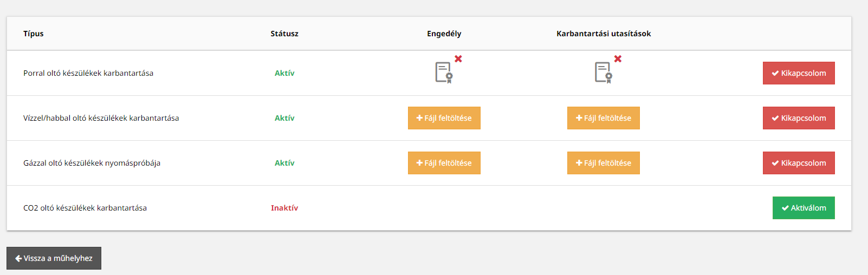
Task: Upload Engedély file for Gázzal oltó row
Action: (x=444, y=163)
